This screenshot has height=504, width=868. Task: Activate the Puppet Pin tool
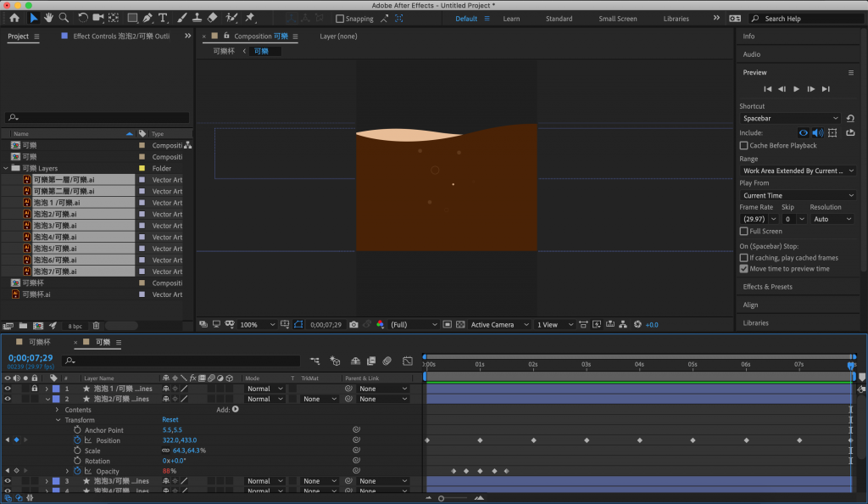pos(250,18)
